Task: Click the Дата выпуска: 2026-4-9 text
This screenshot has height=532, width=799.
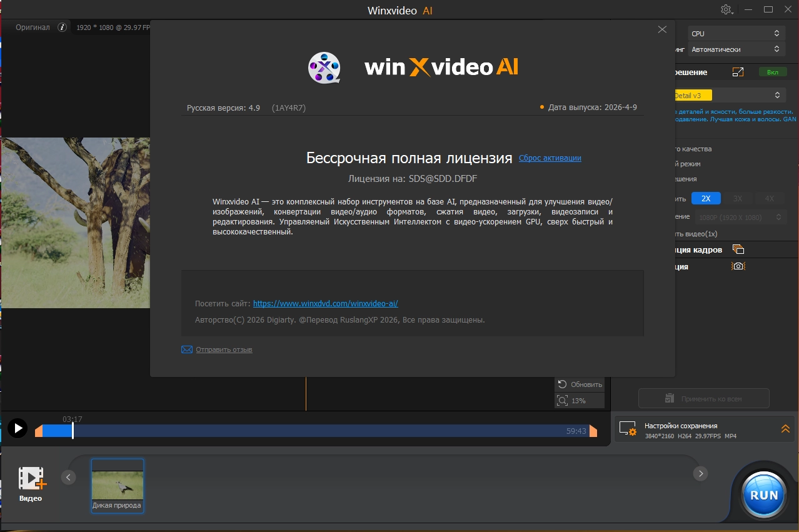Action: (592, 108)
